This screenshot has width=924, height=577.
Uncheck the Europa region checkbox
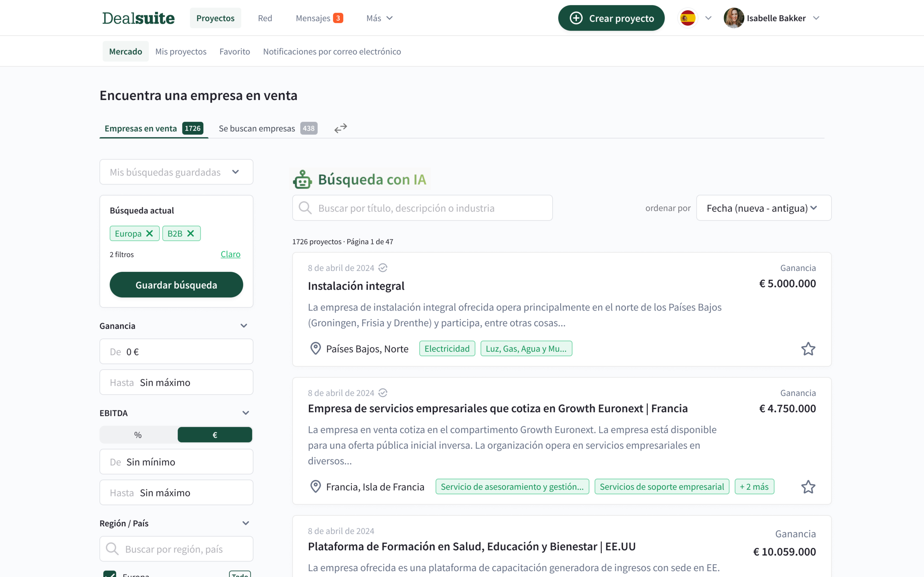click(110, 574)
